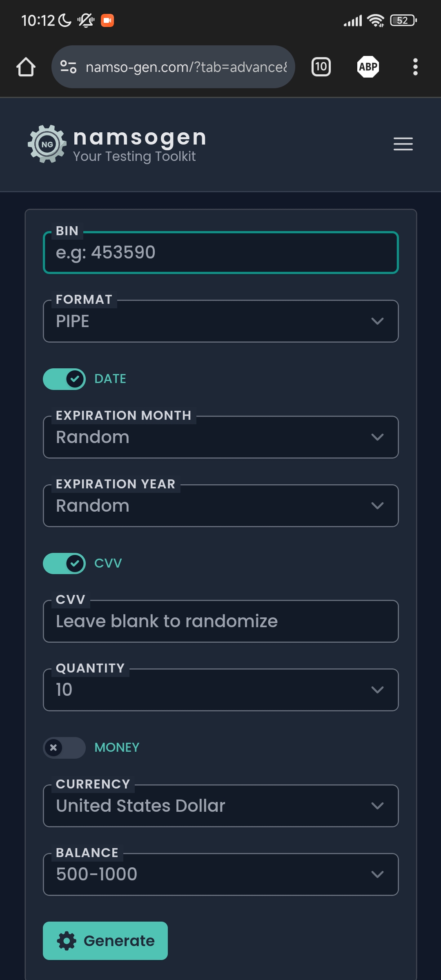Open the site settings icon in address bar
Image resolution: width=441 pixels, height=980 pixels.
68,67
